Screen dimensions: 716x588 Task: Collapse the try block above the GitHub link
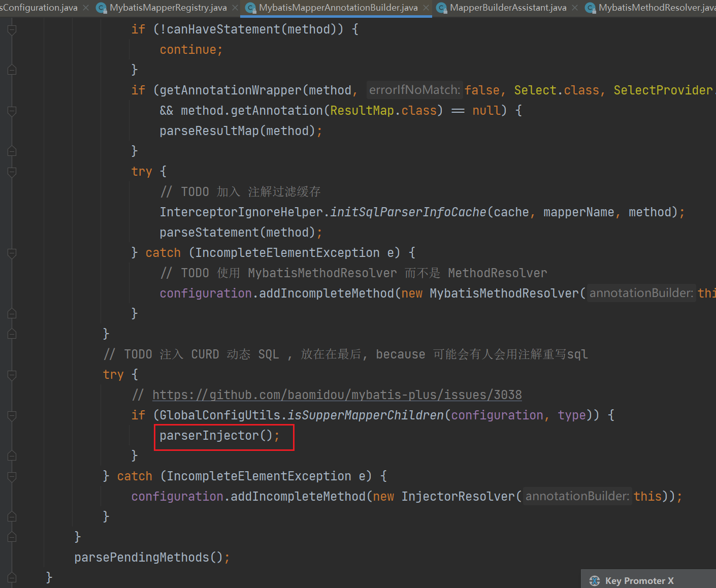tap(12, 375)
